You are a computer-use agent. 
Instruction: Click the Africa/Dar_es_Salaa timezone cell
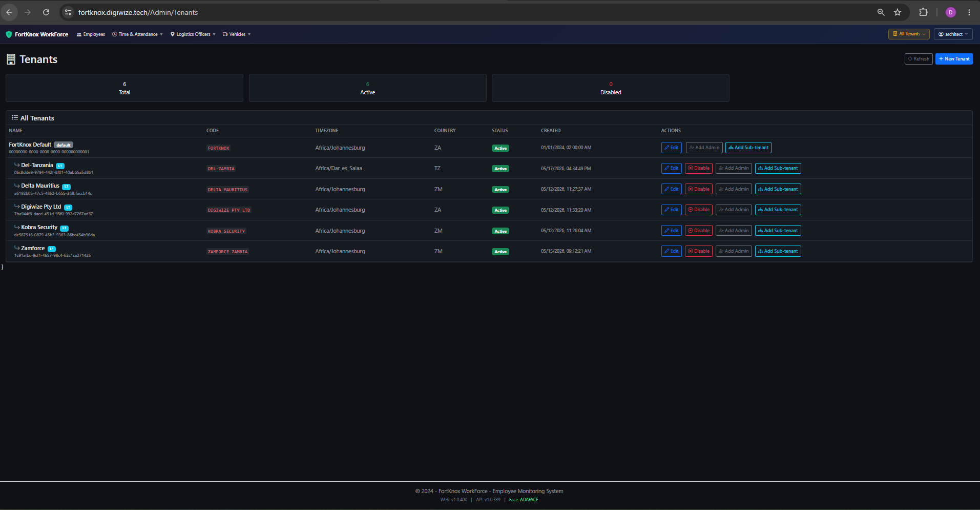click(x=339, y=168)
